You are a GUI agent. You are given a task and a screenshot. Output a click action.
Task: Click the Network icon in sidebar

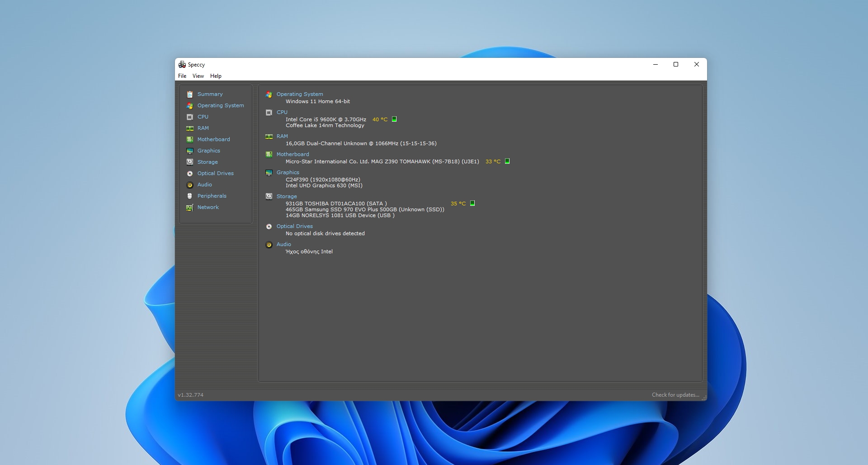click(190, 207)
